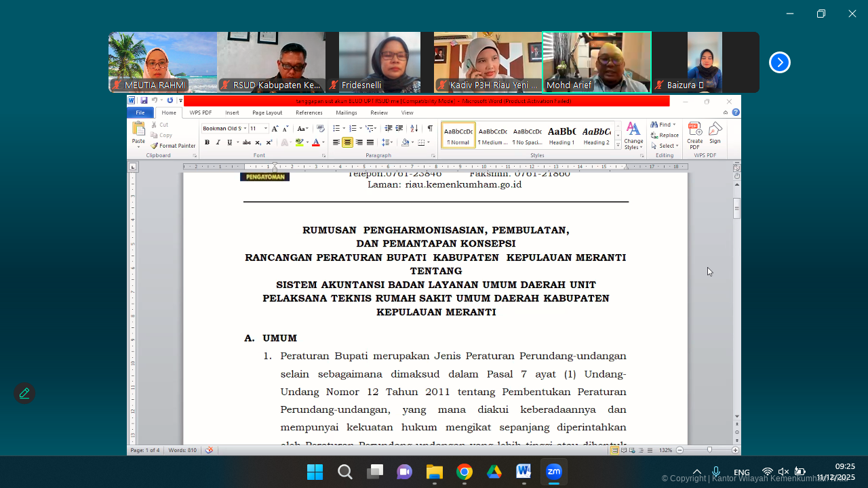Open the References ribbon tab
Screen dimensions: 868x488
309,113
